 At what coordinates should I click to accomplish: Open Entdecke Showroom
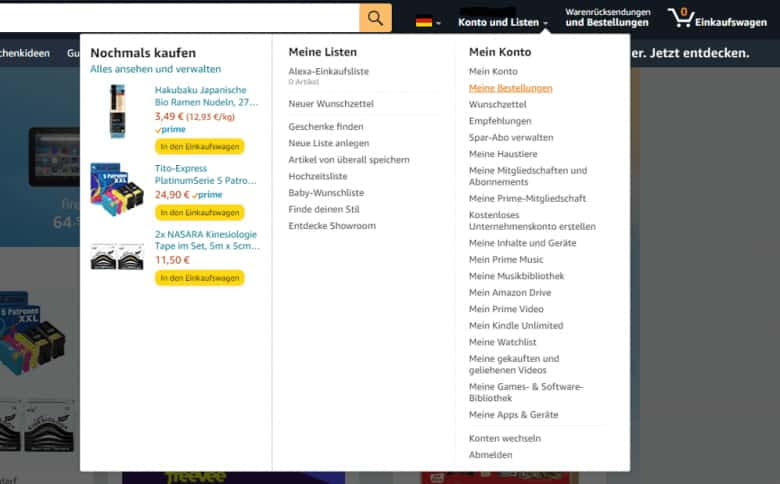tap(332, 226)
